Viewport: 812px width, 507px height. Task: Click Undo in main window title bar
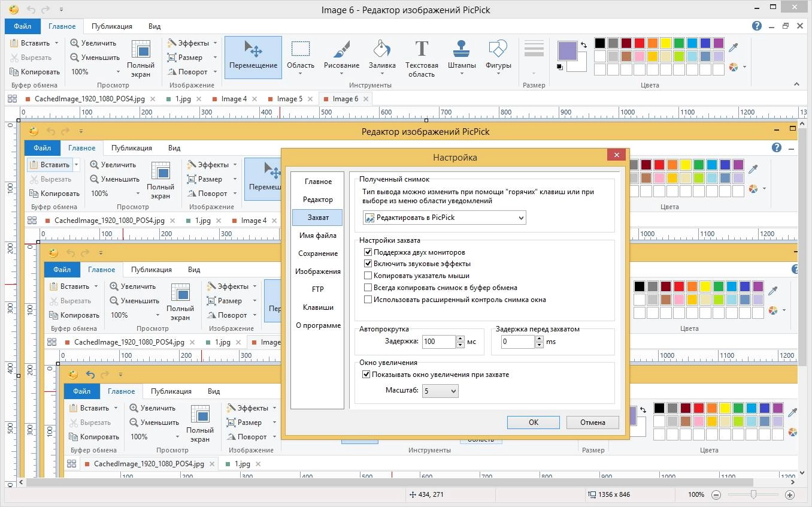click(32, 10)
